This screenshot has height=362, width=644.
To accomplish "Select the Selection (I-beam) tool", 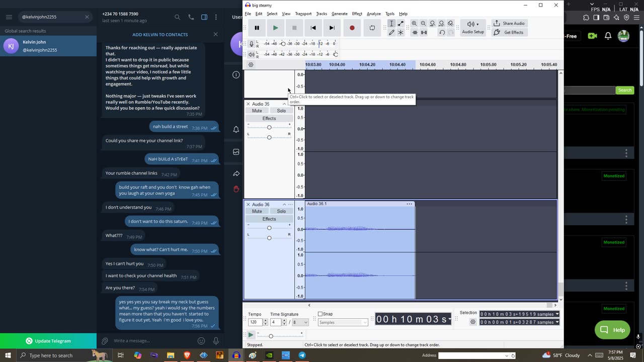I will point(391,24).
